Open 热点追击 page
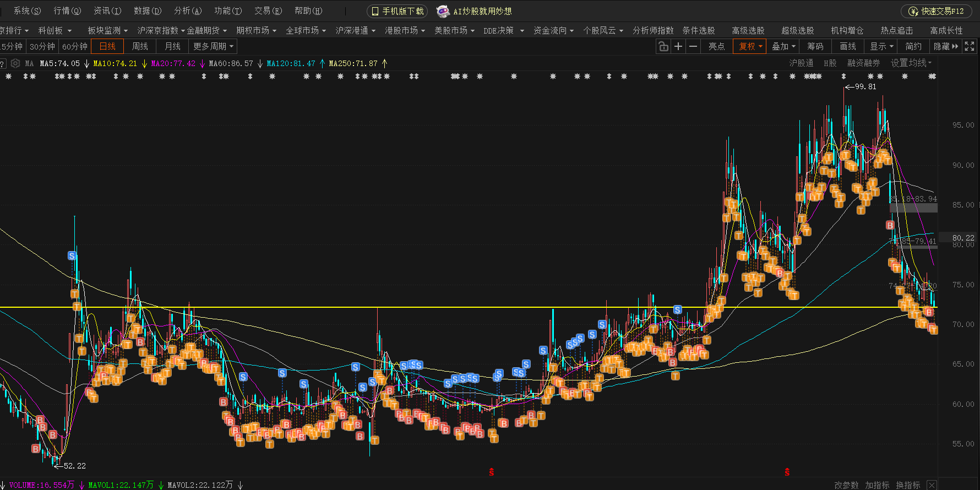Image resolution: width=980 pixels, height=490 pixels. (x=897, y=31)
